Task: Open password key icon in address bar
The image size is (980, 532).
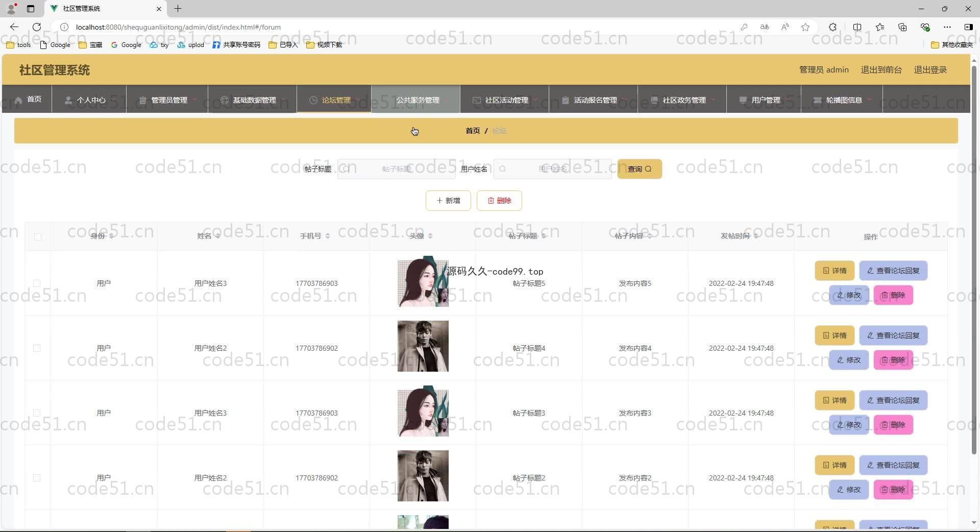Action: (x=744, y=27)
